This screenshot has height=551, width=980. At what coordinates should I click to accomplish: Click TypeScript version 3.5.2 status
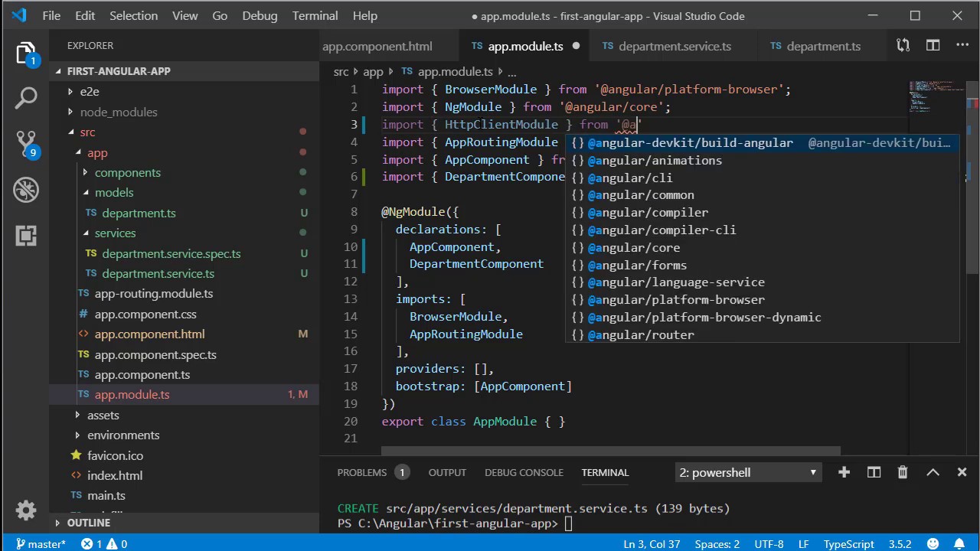(900, 544)
